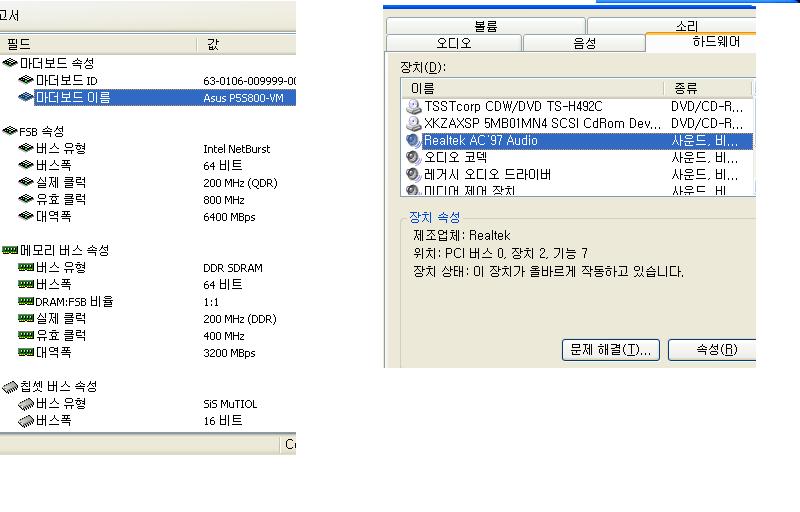Select the XKZAXSP 5MB01MN4 SCSI CdRom row
This screenshot has width=800, height=512.
(578, 123)
